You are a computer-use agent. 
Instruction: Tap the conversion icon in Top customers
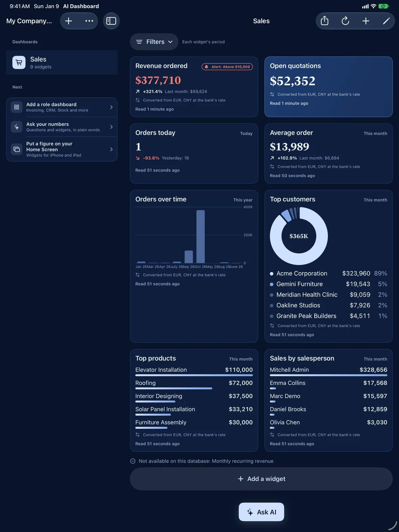coord(272,326)
